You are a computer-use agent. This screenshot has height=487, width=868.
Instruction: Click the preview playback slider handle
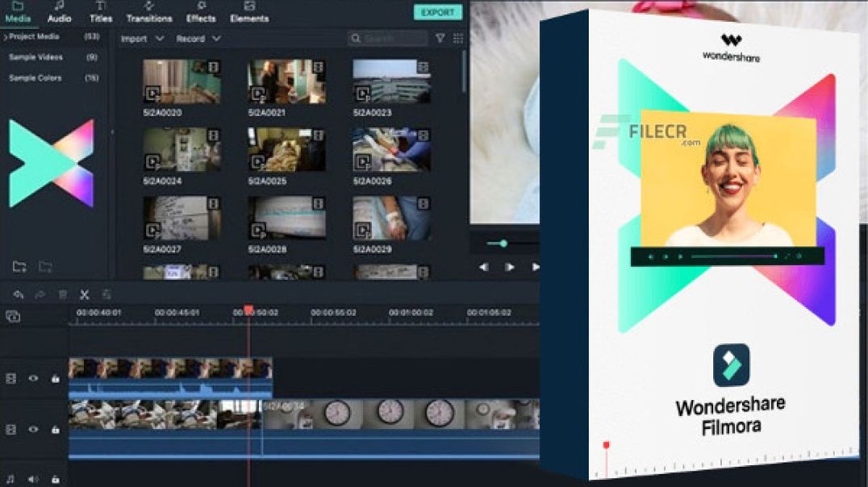(x=503, y=243)
